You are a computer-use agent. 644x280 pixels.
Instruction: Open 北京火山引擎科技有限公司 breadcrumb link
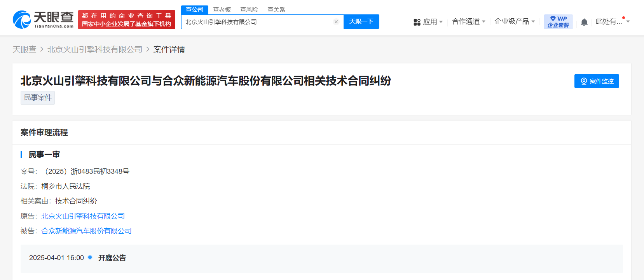[95, 49]
